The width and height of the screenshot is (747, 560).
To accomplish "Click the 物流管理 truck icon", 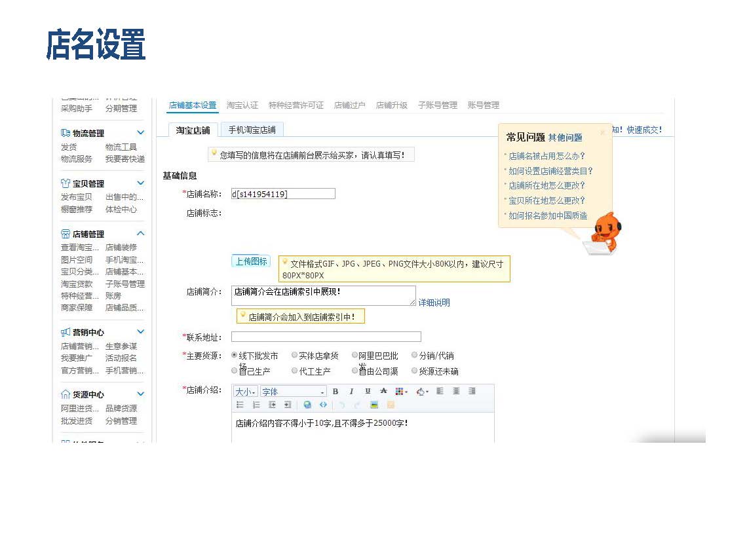I will [66, 133].
